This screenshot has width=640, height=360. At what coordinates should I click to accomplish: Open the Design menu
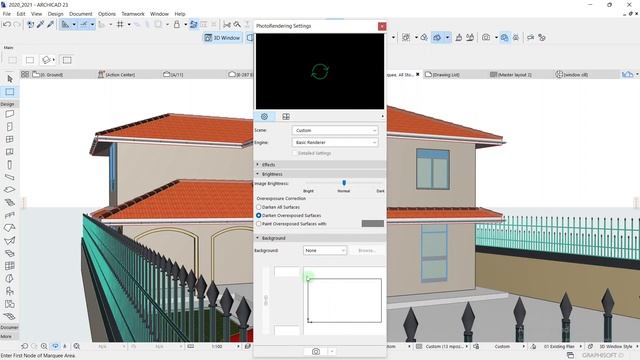click(x=56, y=14)
